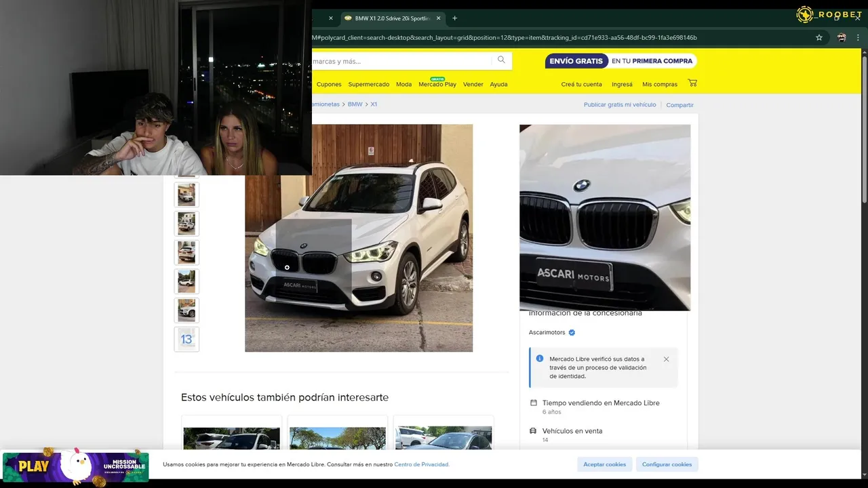Click the browser address bar URL

point(504,38)
